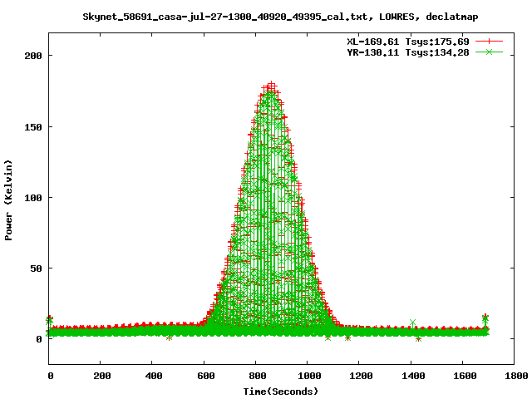Click the Power (Kelvin) axis label
532x399 pixels.
[x=8, y=200]
